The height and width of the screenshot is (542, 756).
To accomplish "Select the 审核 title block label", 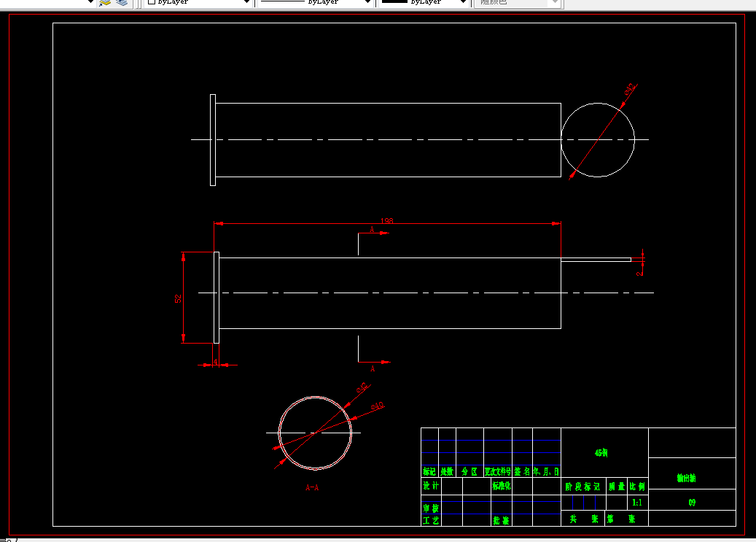I will [431, 508].
